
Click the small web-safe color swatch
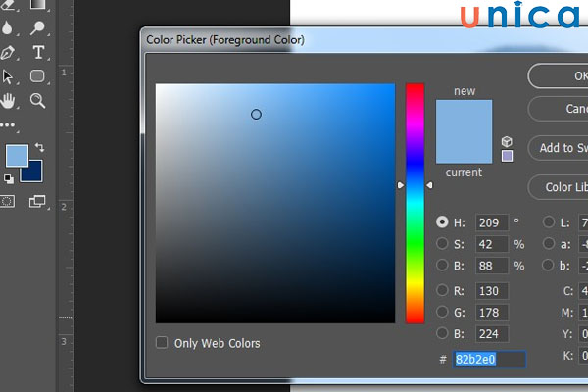point(507,156)
